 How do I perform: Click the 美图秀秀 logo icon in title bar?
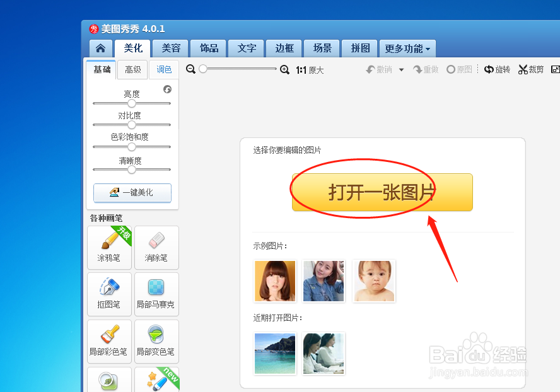(93, 29)
